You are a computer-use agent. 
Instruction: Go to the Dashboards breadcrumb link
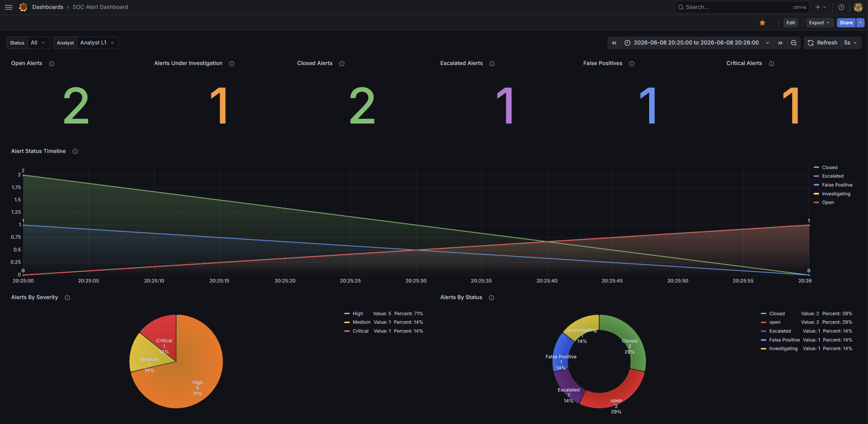click(x=48, y=7)
